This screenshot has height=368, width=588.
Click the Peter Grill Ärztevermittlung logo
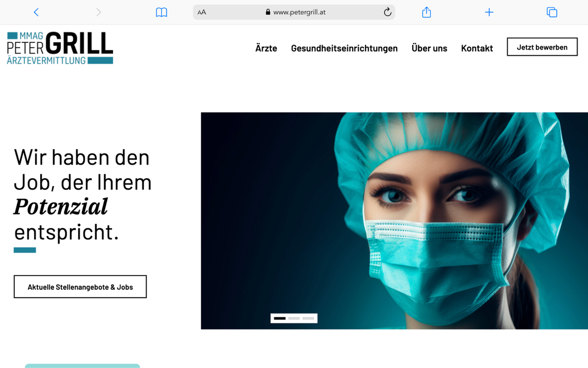click(60, 48)
